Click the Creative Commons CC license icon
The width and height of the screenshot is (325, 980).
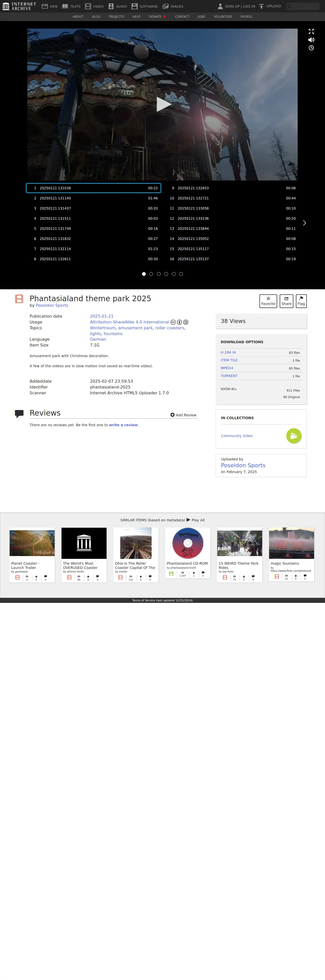pos(173,322)
